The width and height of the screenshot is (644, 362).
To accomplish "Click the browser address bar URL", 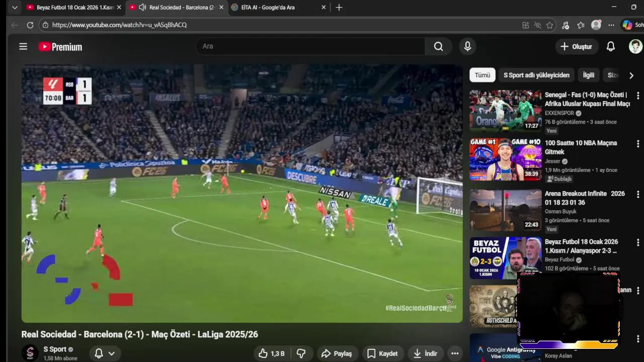I will pos(120,25).
